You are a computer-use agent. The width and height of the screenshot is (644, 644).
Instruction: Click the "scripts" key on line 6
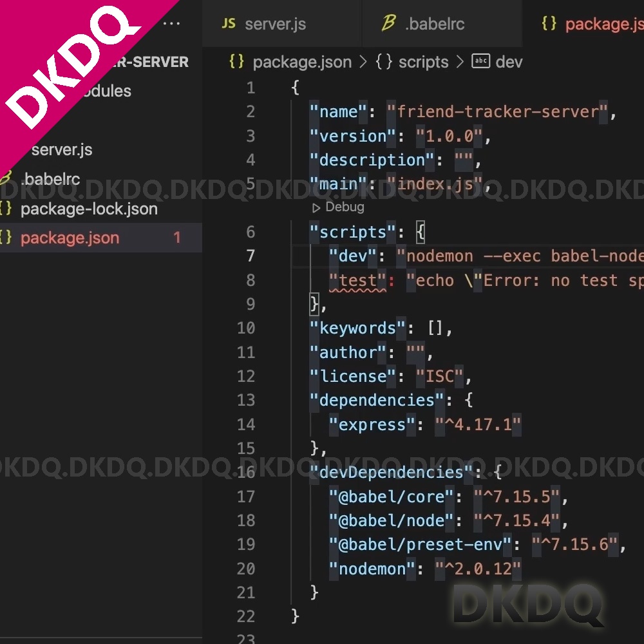[353, 232]
